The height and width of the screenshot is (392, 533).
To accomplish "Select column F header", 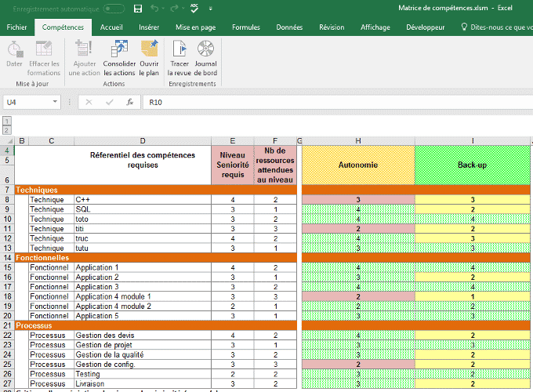I will point(275,141).
